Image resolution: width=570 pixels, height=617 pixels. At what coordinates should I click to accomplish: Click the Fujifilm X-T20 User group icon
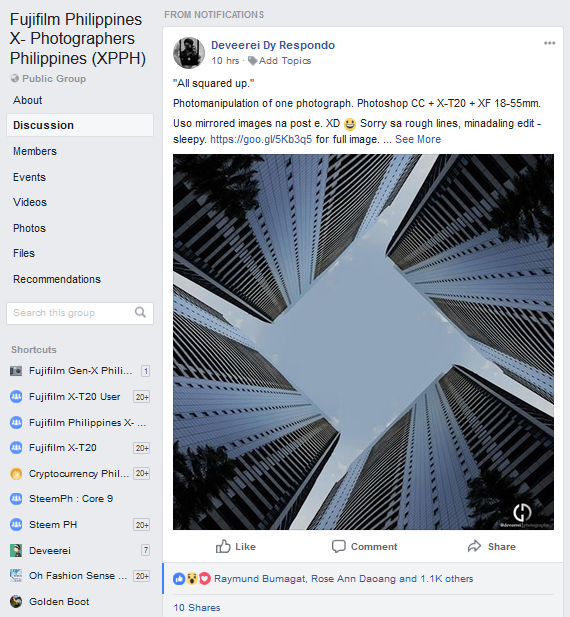pos(16,397)
